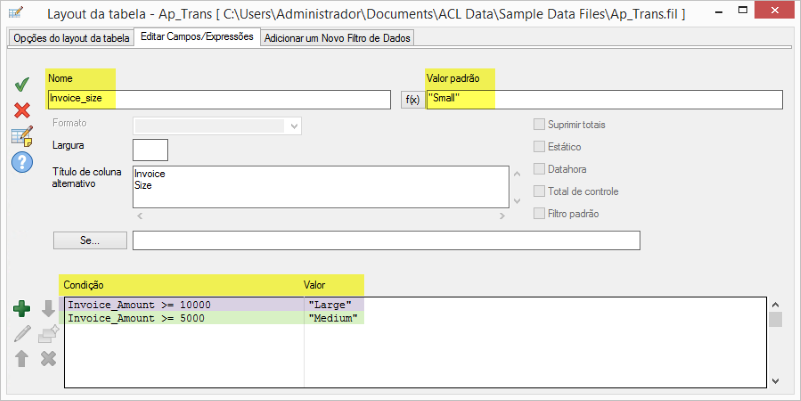Delete condition with gray X icon
The height and width of the screenshot is (401, 801).
48,358
